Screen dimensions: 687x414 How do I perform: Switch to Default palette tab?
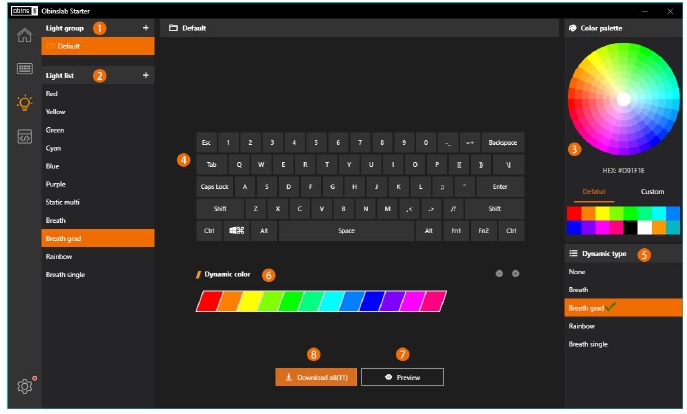click(594, 191)
